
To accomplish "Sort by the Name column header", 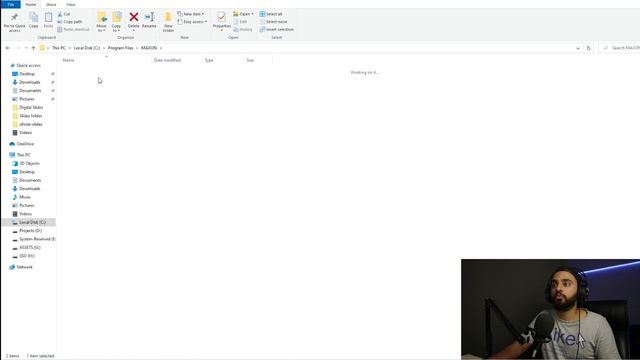I will click(69, 60).
